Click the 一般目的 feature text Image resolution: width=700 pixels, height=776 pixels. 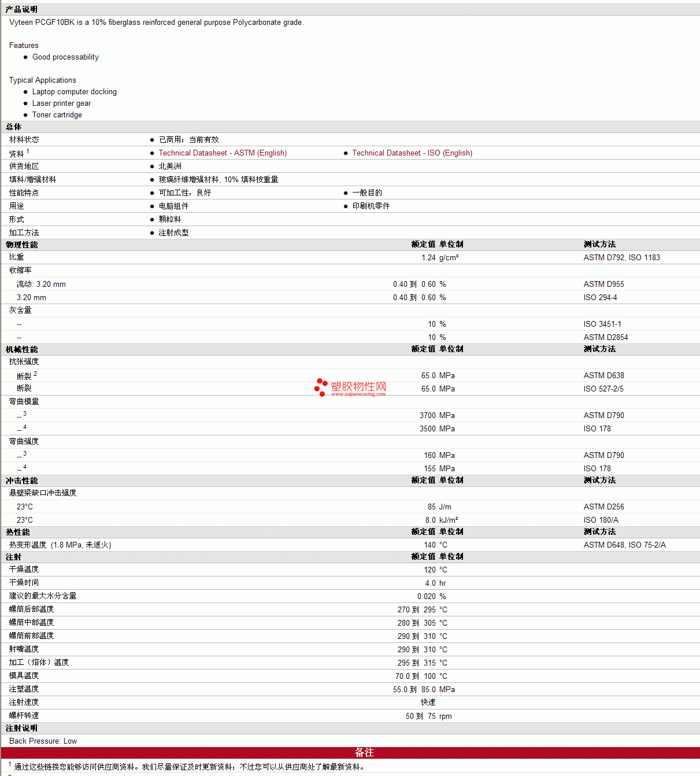click(367, 193)
